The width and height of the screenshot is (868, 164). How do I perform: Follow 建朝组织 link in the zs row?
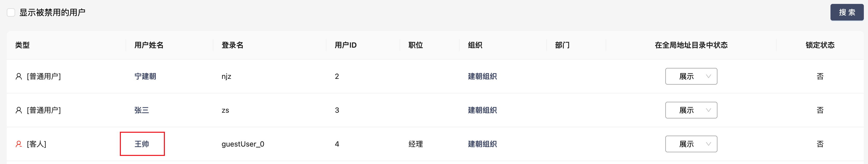click(x=482, y=110)
